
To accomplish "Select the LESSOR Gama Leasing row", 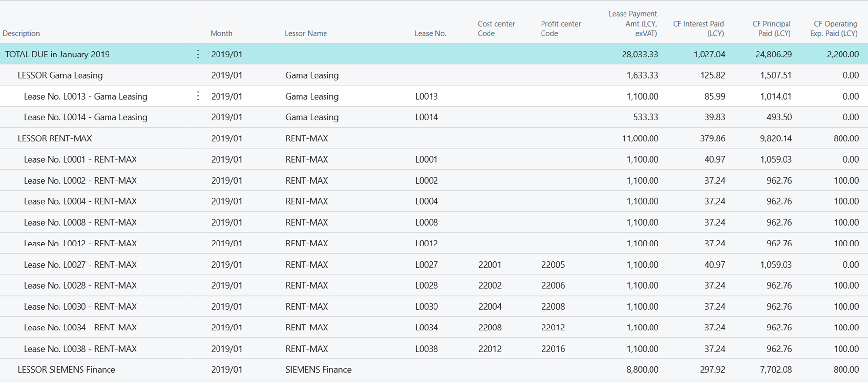I will click(434, 75).
